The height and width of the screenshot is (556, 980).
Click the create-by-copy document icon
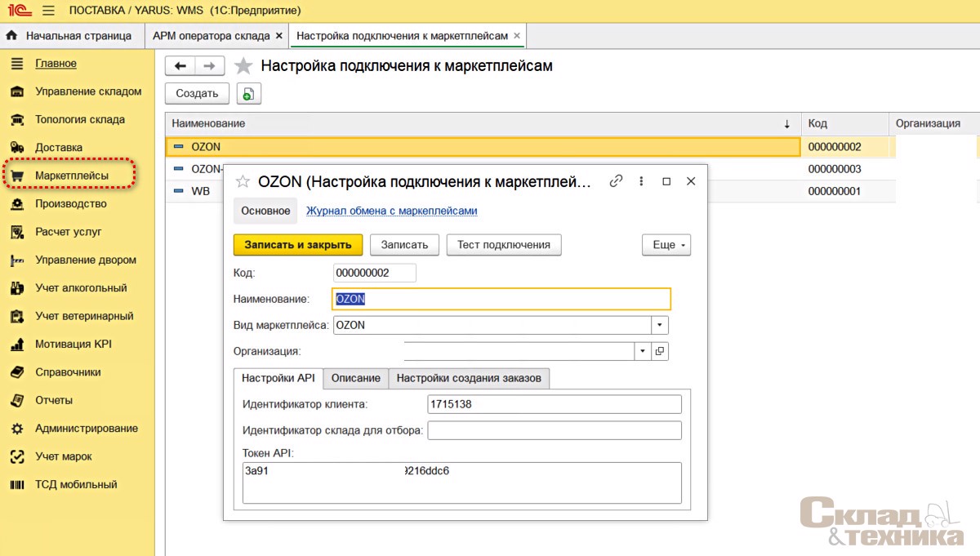coord(248,94)
